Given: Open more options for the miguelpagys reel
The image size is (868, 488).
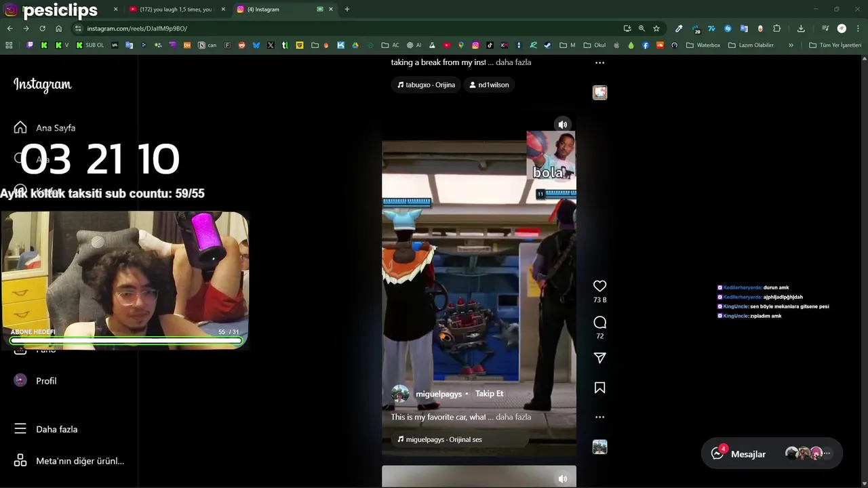Looking at the screenshot, I should tap(599, 417).
